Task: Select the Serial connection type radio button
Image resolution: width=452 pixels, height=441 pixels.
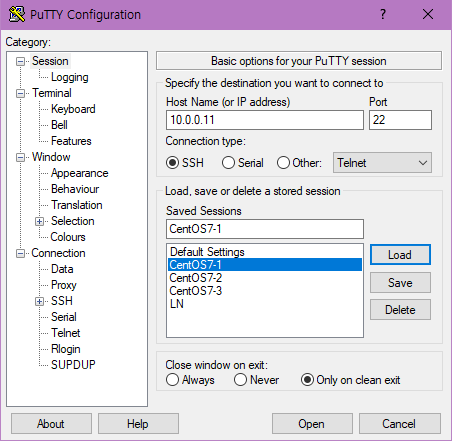Action: tap(228, 163)
